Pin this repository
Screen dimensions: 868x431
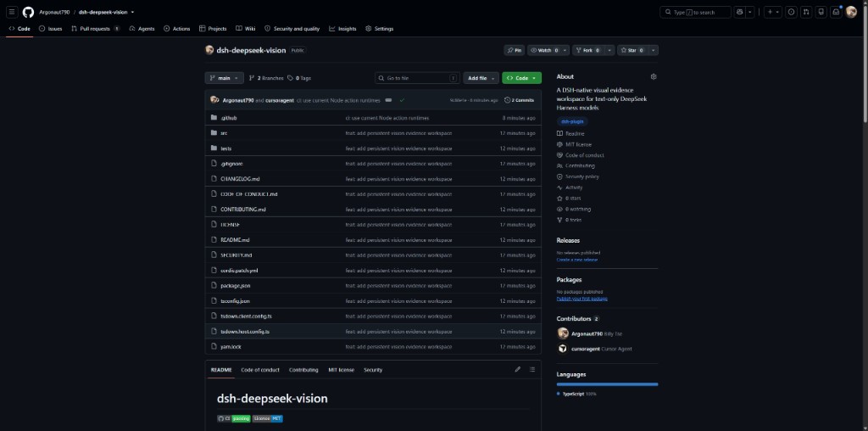pyautogui.click(x=515, y=50)
